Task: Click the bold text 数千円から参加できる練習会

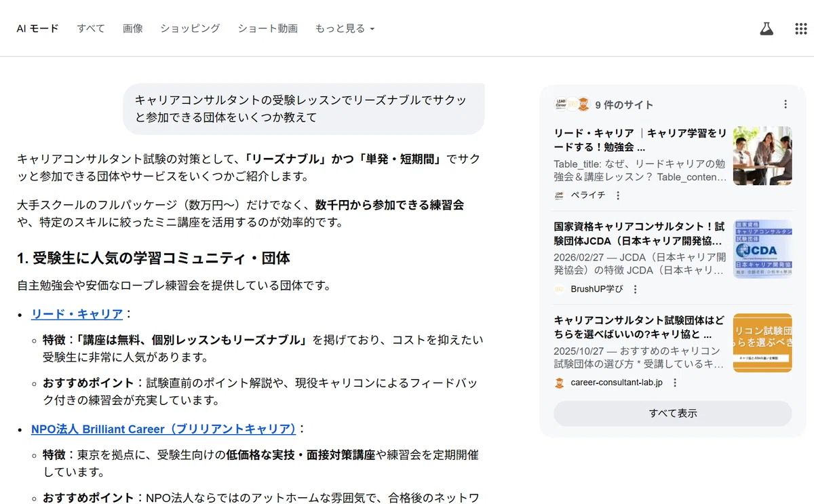Action: 389,205
